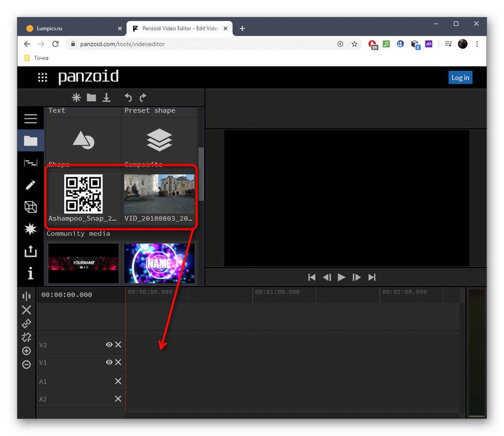Open the info sidebar panel

31,273
